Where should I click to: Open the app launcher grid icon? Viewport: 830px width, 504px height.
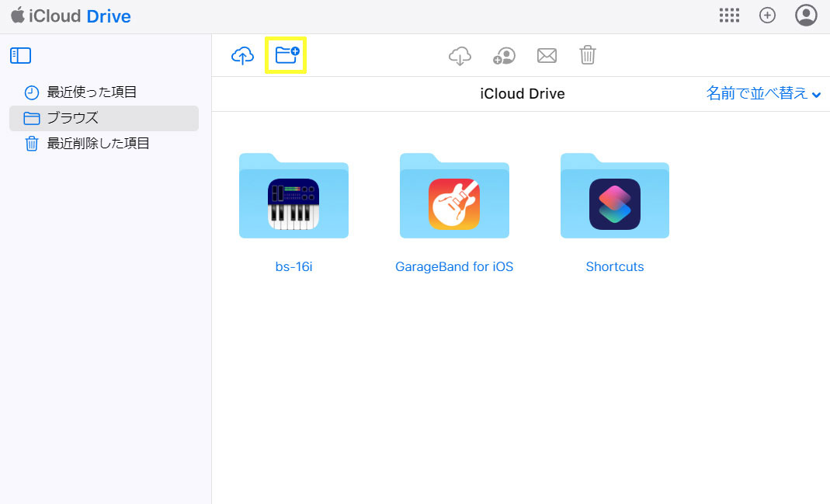tap(729, 16)
